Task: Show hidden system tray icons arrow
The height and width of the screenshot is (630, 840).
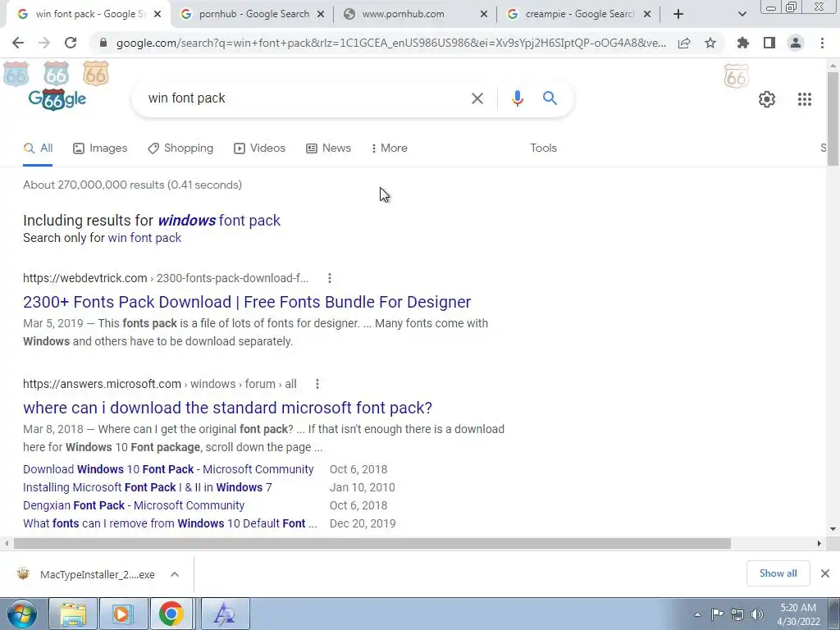Action: [x=697, y=614]
